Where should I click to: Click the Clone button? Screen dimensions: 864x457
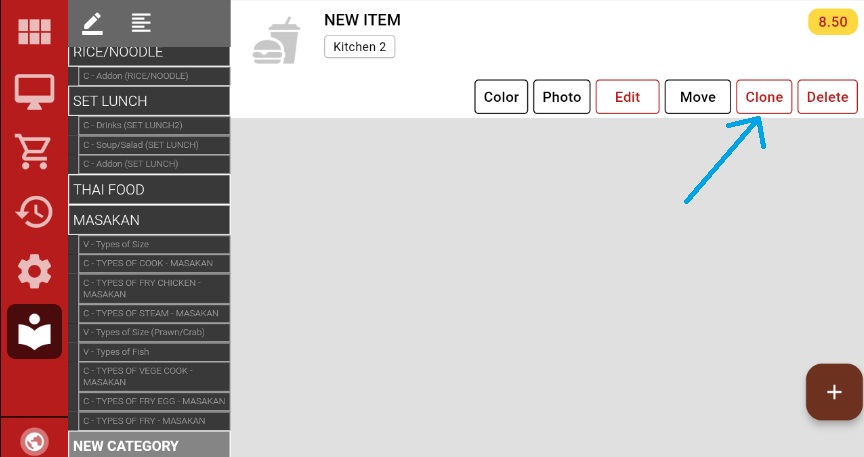click(764, 97)
